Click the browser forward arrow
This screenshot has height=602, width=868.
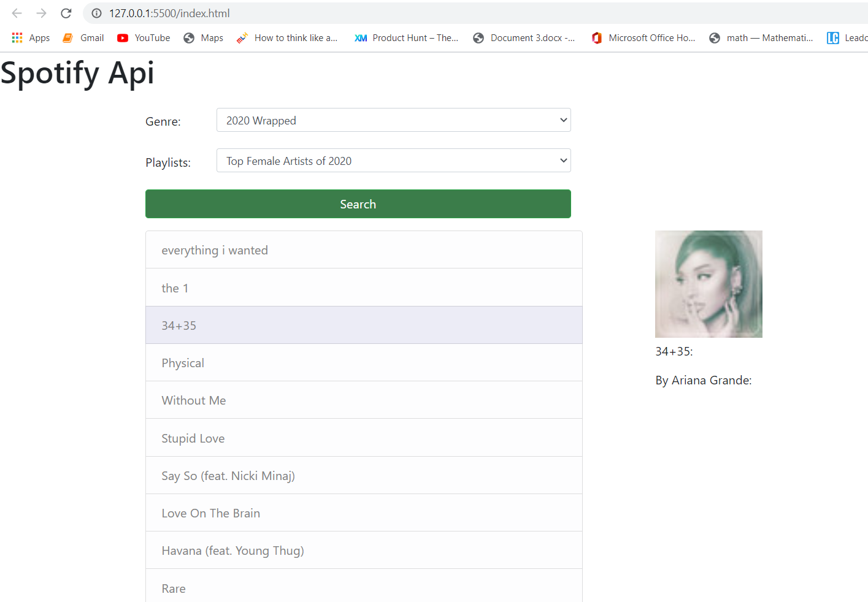point(41,13)
